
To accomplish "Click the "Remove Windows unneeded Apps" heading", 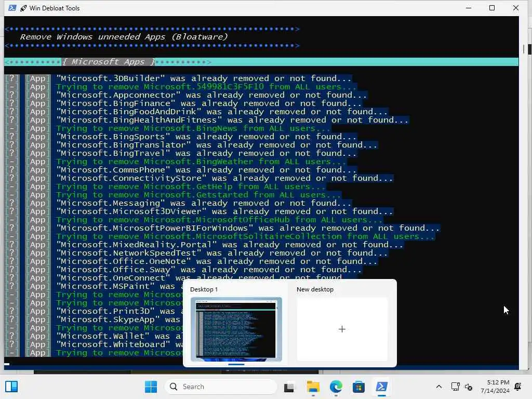I will [x=124, y=37].
